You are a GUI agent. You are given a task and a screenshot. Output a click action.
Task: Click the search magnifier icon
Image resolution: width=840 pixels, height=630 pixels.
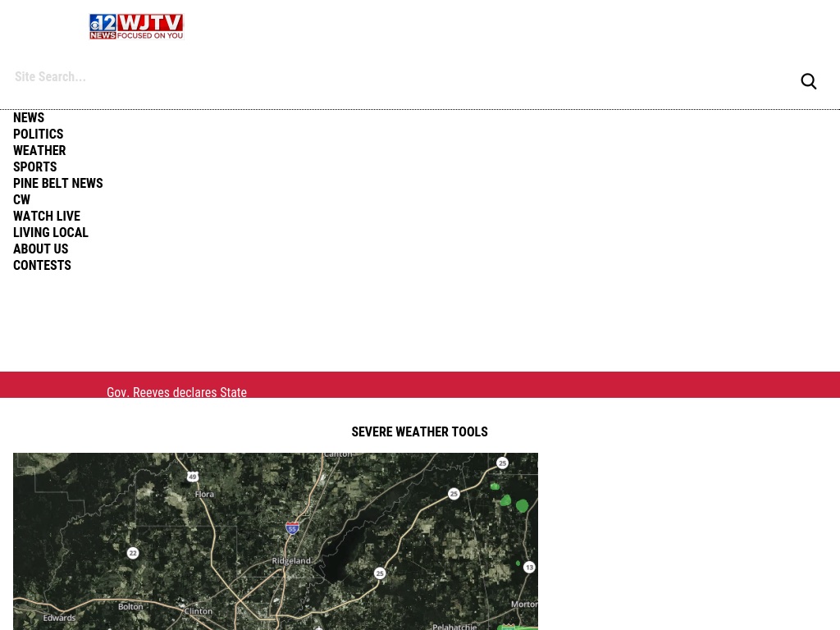(x=808, y=81)
